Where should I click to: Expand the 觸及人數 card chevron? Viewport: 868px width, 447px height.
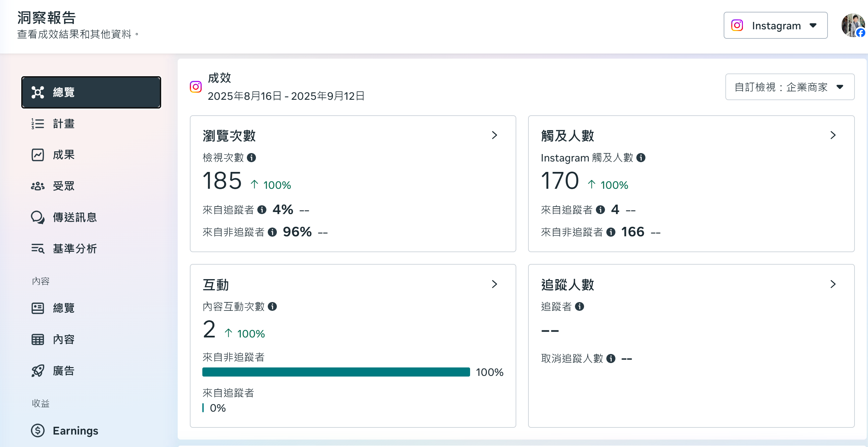click(833, 135)
